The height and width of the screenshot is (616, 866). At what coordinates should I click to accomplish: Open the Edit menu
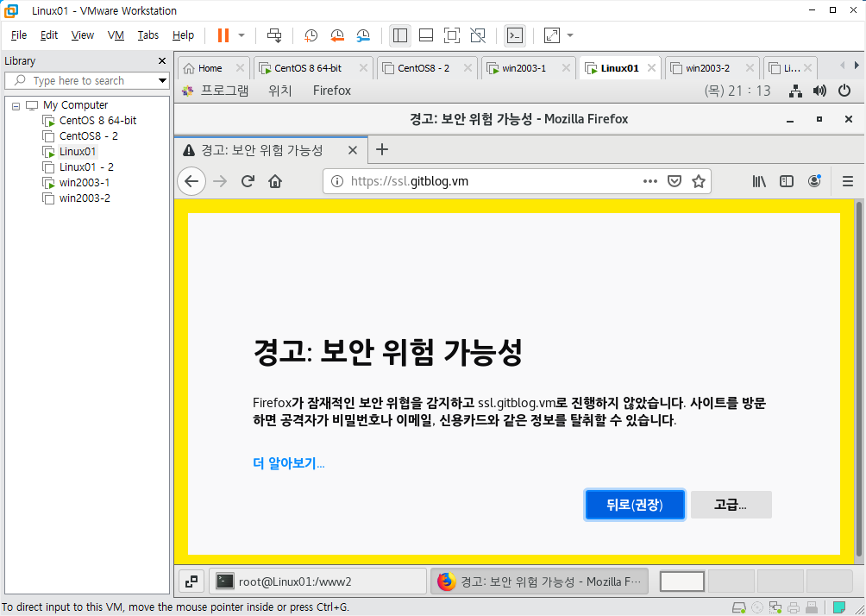[49, 35]
